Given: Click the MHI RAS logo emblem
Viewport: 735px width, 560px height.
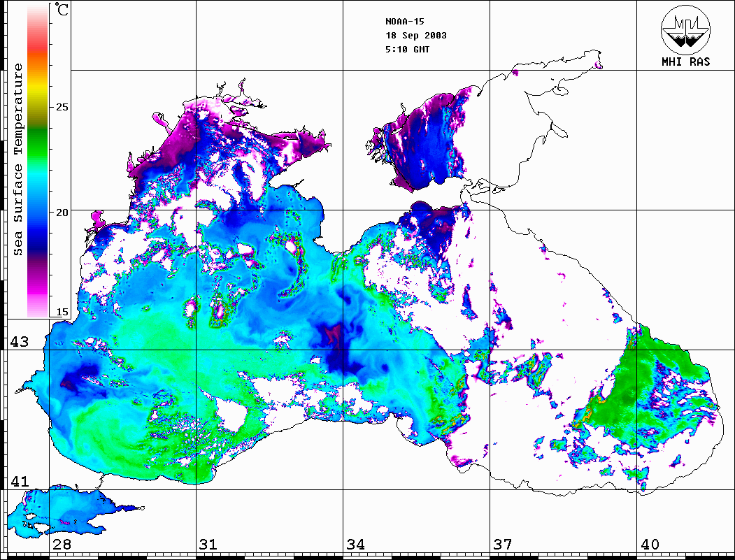Looking at the screenshot, I should [686, 29].
